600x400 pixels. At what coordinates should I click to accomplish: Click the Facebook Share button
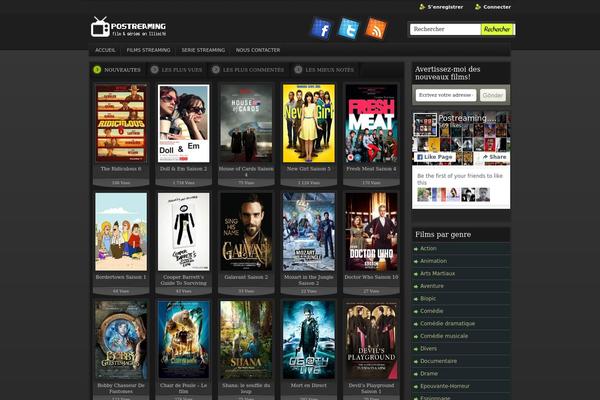(494, 157)
